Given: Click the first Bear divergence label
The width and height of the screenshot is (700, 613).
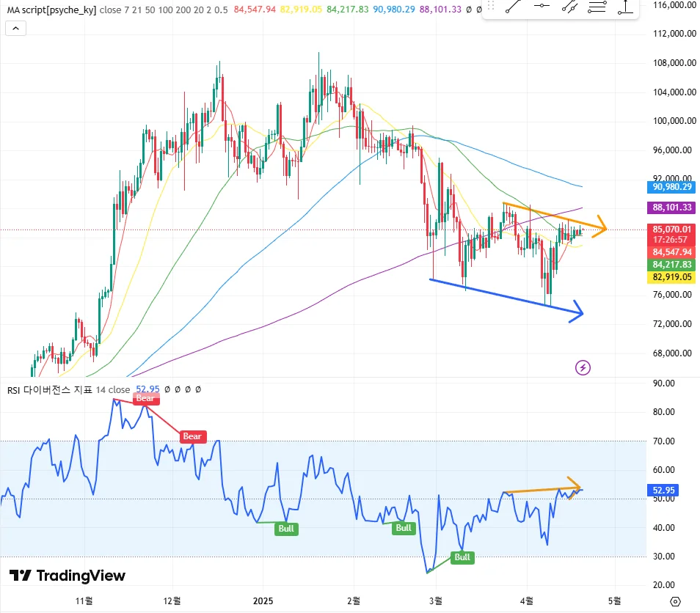Looking at the screenshot, I should click(x=145, y=398).
